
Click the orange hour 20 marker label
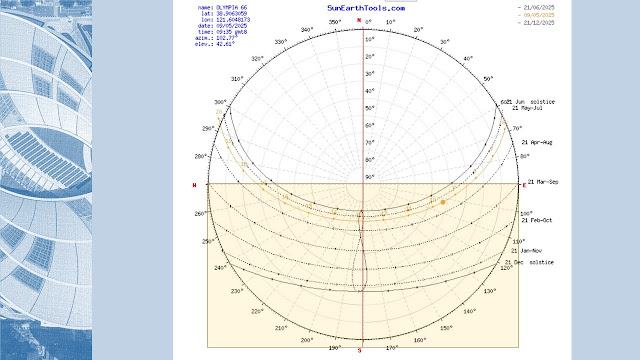coord(219,112)
